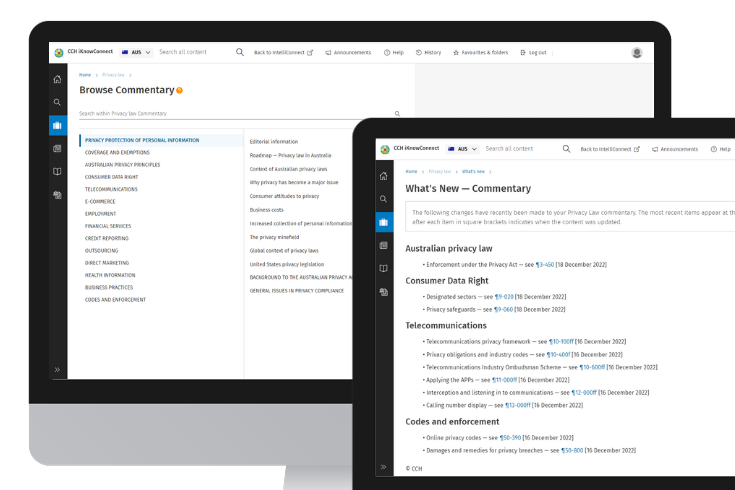Click the magnifier in Privacy law Commentary search
Viewport: 735px width, 490px height.
[x=397, y=114]
